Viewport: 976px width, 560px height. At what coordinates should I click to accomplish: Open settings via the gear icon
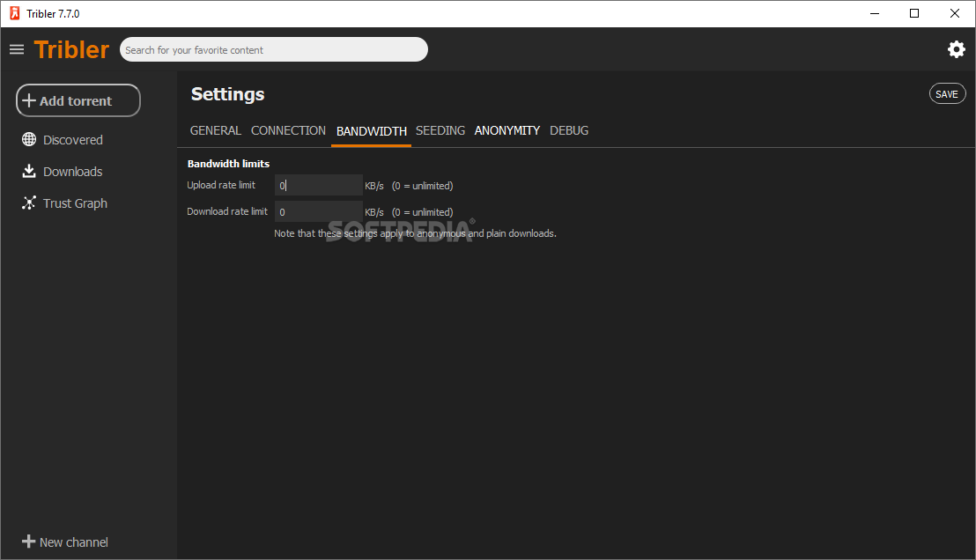click(956, 49)
